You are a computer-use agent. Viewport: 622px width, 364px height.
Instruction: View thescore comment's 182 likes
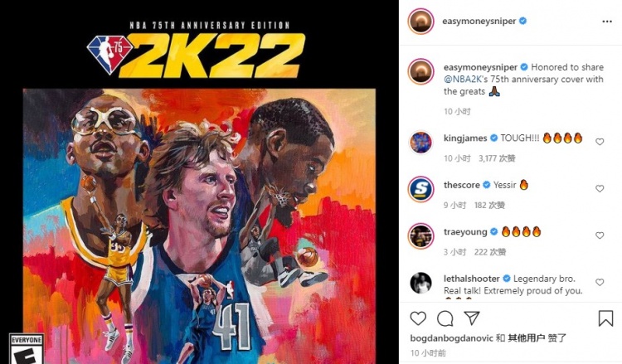pyautogui.click(x=489, y=206)
